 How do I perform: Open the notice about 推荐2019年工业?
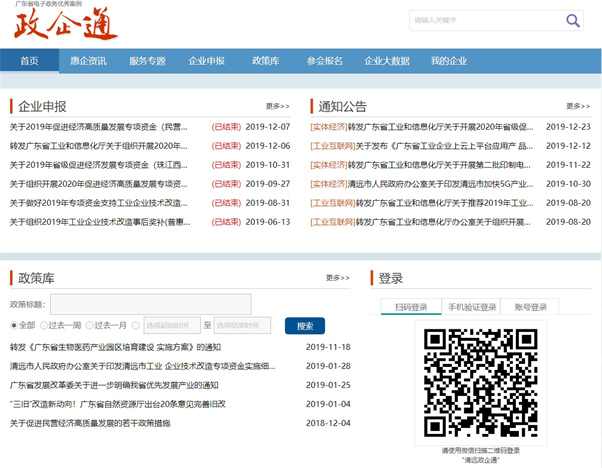point(422,203)
